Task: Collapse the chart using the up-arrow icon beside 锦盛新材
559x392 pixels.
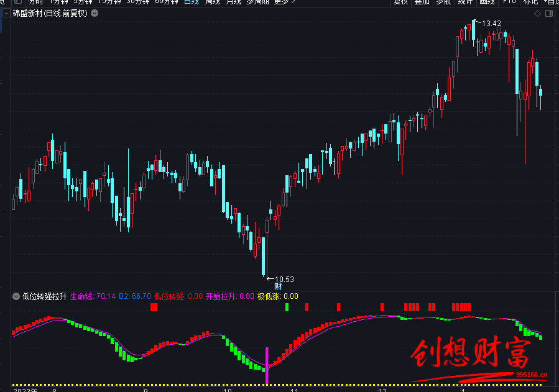Action: point(7,13)
